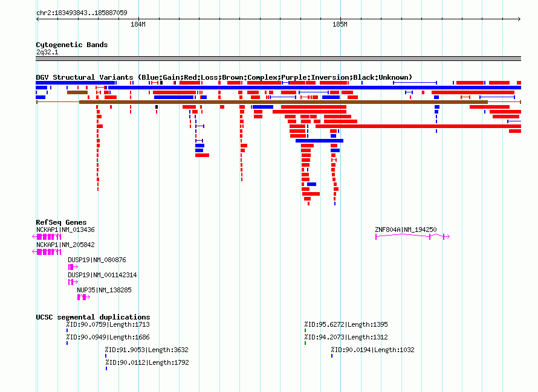Click the %ID:95.6272|Length:1395 duplication label

pos(346,324)
